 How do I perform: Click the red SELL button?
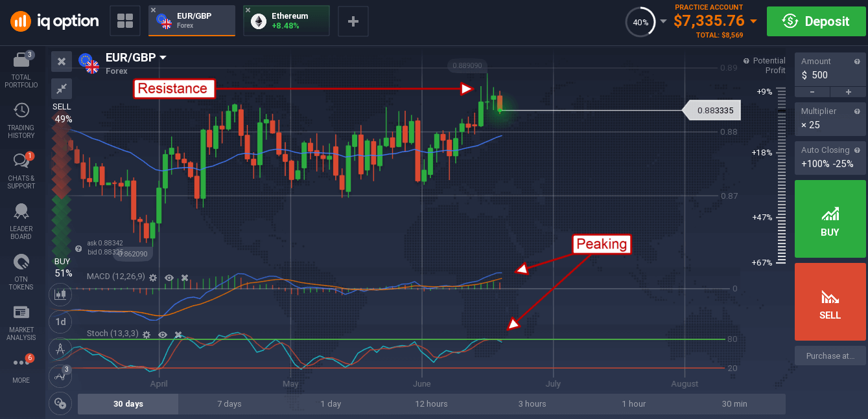[830, 302]
